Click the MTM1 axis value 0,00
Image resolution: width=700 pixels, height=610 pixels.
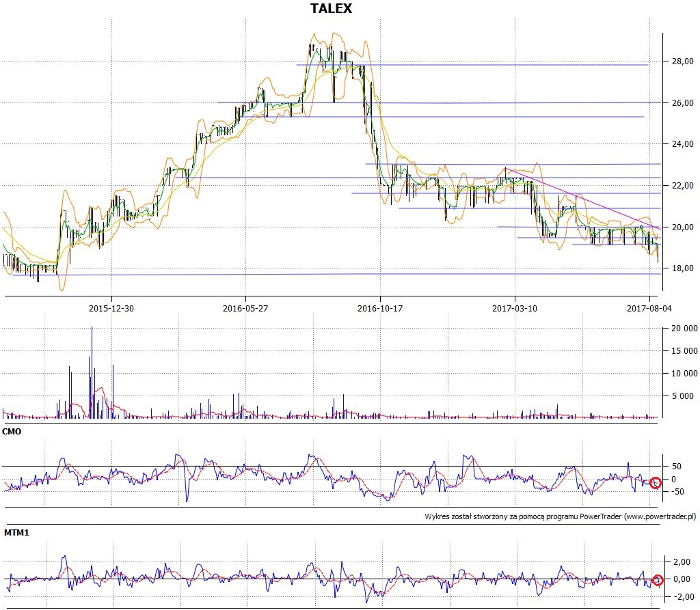click(682, 579)
